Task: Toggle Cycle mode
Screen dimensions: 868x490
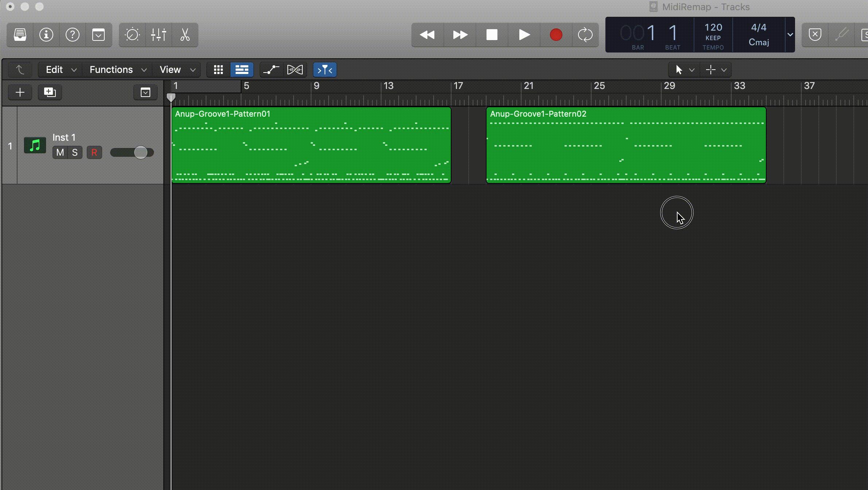Action: pos(585,35)
